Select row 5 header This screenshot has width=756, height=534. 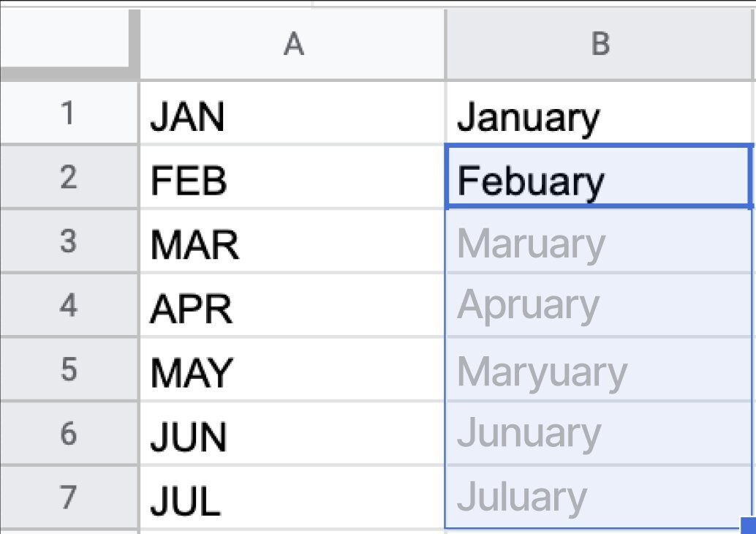pyautogui.click(x=69, y=369)
